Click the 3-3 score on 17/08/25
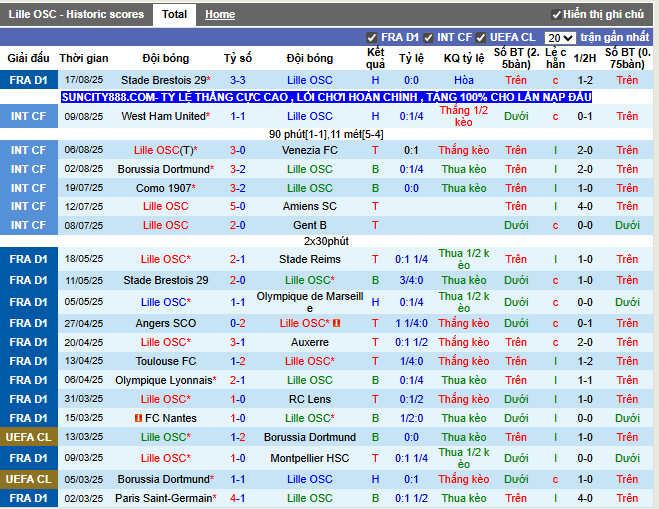Viewport: 659px width, 509px height. [238, 80]
